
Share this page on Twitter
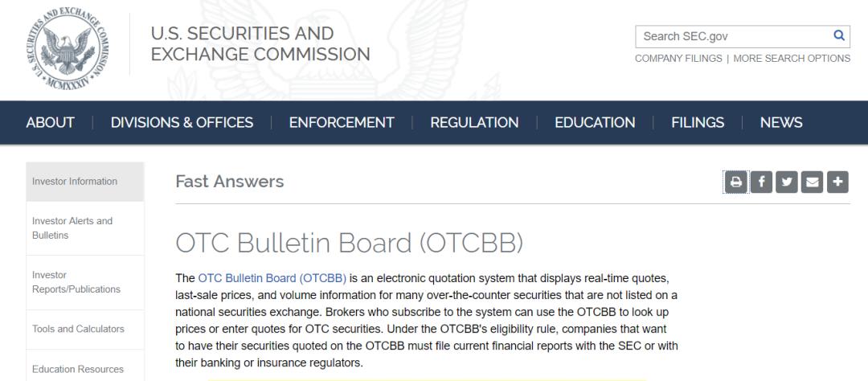coord(787,182)
